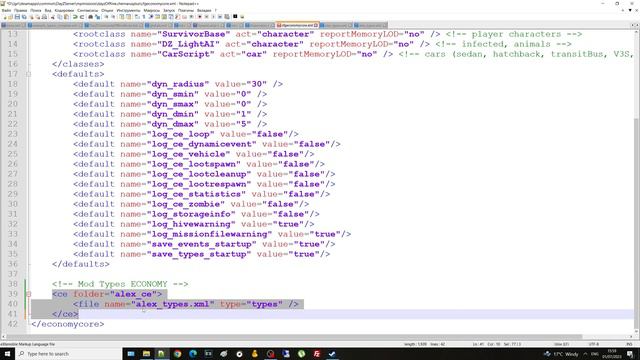
Task: Copy the selection using the toolbar icon
Action: pyautogui.click(x=60, y=17)
